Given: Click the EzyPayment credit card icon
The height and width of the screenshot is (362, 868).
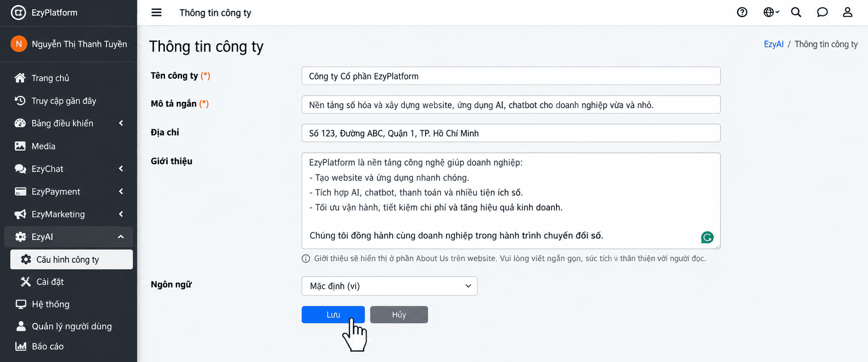Looking at the screenshot, I should (x=20, y=192).
